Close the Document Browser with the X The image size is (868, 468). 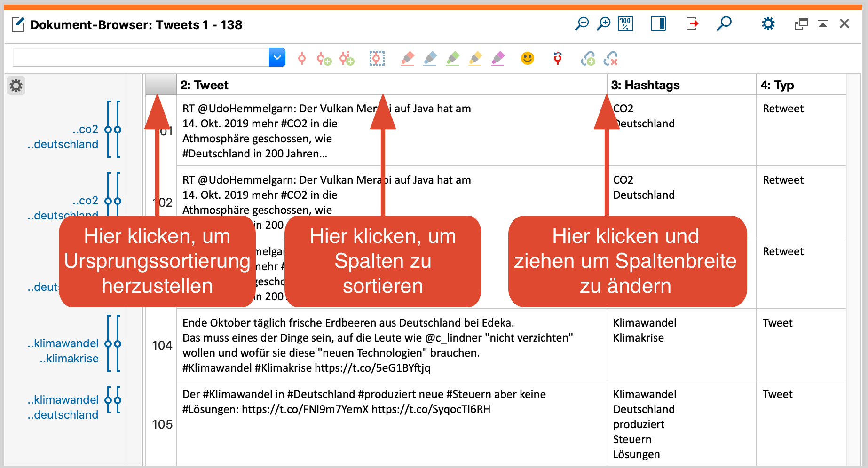(844, 23)
